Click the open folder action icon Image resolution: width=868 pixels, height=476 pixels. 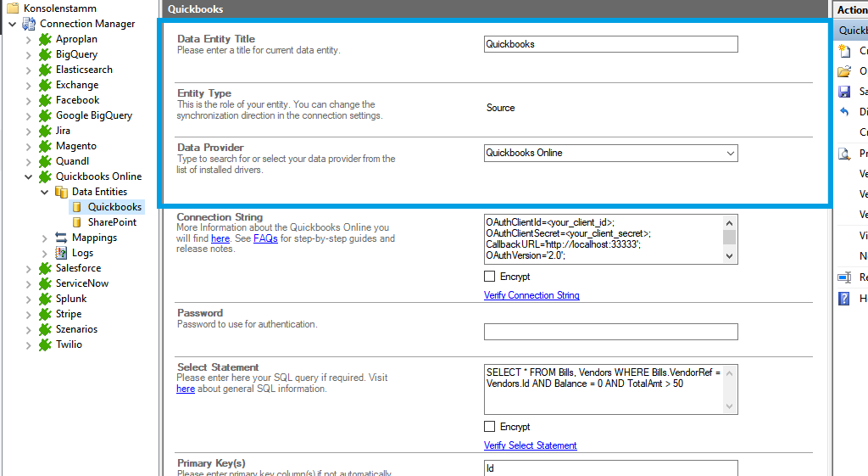pyautogui.click(x=844, y=71)
